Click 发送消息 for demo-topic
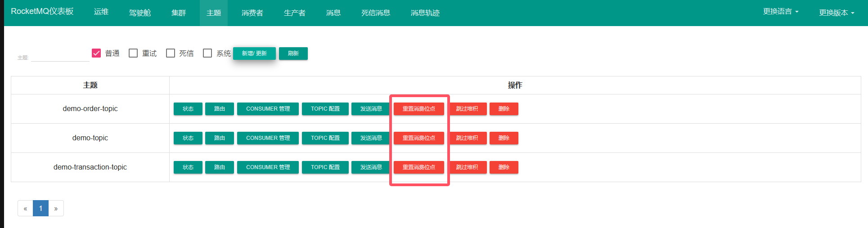 pyautogui.click(x=371, y=138)
